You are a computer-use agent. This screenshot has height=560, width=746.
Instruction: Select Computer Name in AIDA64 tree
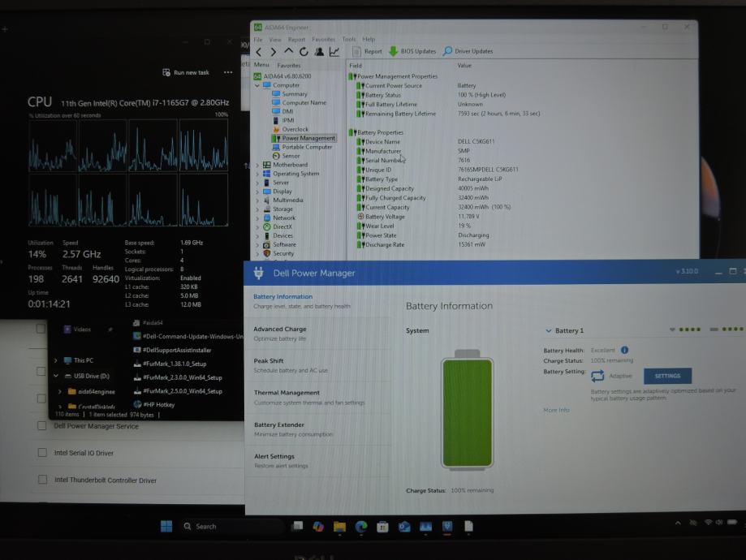[x=299, y=102]
